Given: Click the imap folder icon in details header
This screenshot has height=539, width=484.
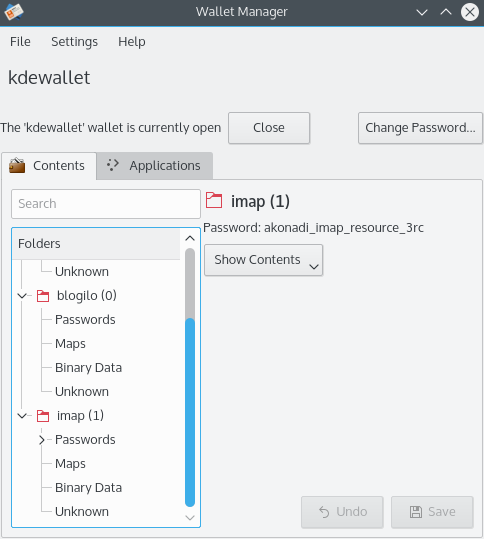Looking at the screenshot, I should tap(214, 200).
